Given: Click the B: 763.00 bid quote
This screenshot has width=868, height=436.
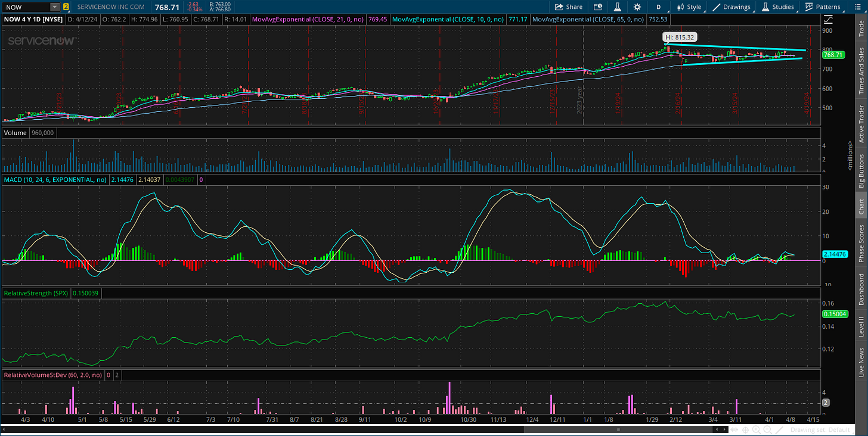Looking at the screenshot, I should [x=219, y=5].
